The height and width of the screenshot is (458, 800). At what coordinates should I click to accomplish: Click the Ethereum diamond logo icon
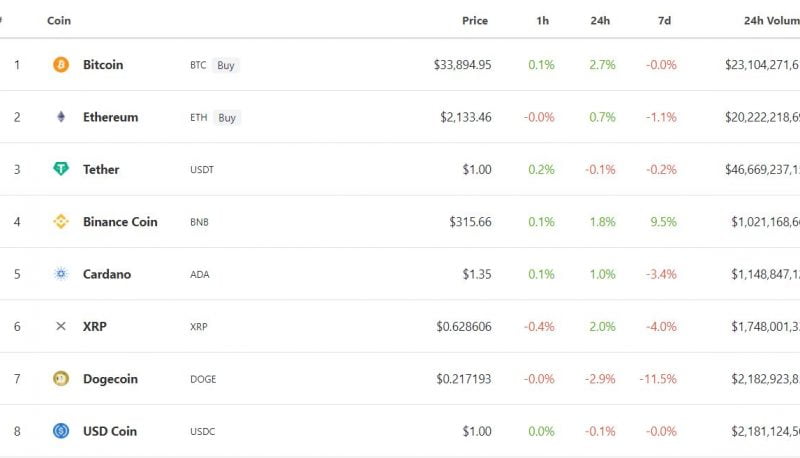click(x=61, y=117)
